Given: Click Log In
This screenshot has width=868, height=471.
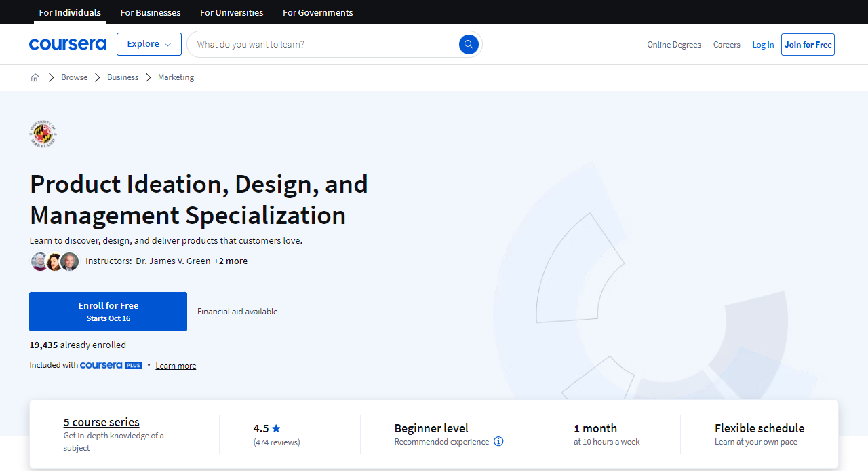Looking at the screenshot, I should click(763, 44).
